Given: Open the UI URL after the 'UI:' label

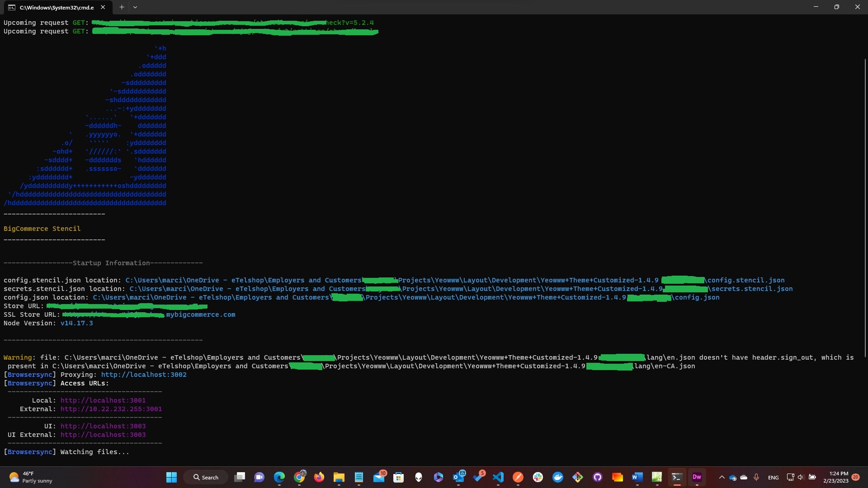Looking at the screenshot, I should [x=103, y=426].
